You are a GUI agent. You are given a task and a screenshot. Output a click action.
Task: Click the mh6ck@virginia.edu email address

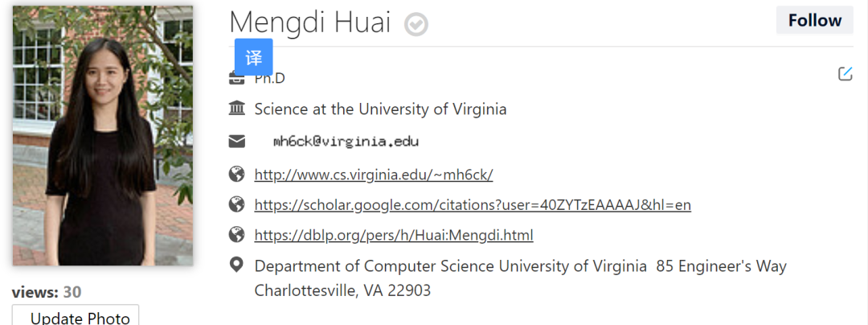(x=346, y=142)
